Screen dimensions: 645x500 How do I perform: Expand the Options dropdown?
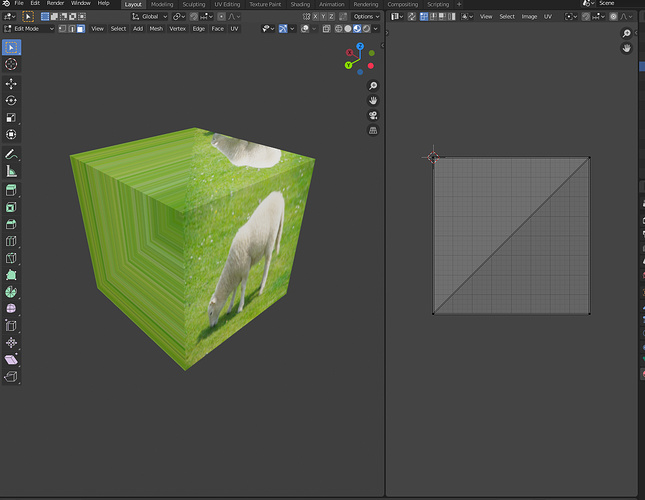[366, 16]
